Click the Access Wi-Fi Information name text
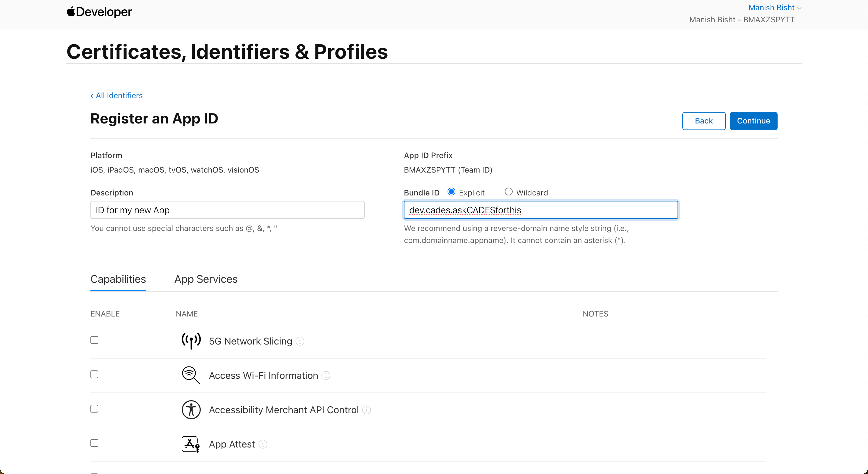 (x=263, y=375)
